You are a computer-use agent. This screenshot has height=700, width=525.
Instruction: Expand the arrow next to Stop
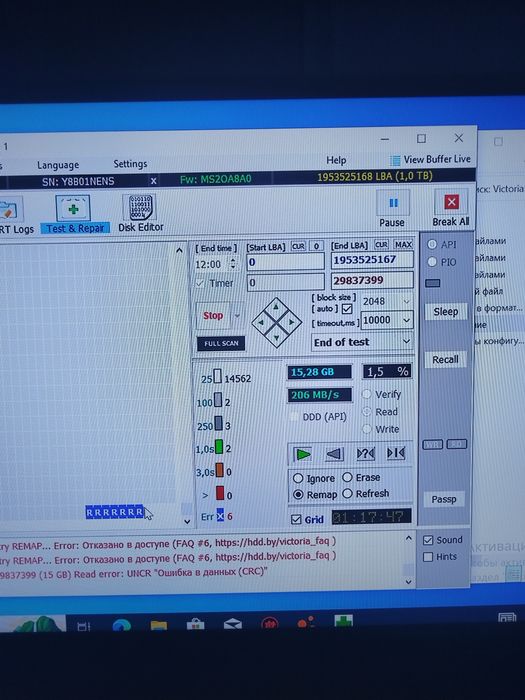pyautogui.click(x=237, y=316)
